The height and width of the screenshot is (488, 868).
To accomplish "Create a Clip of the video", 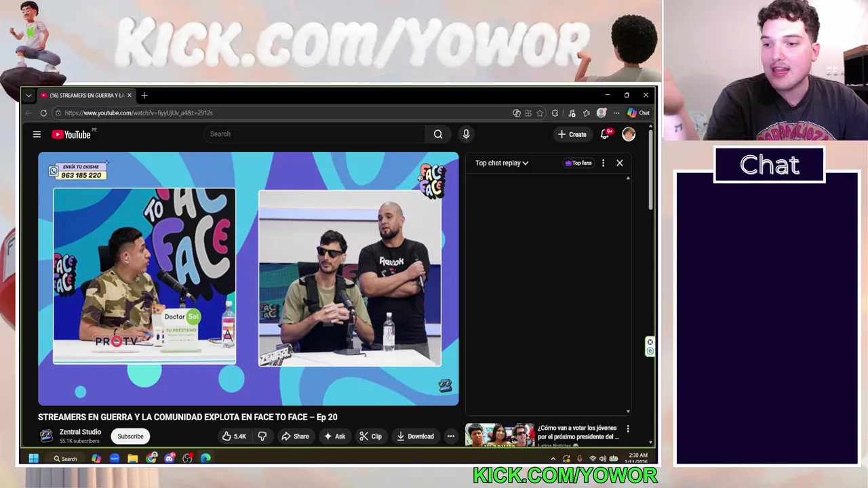I will [370, 436].
